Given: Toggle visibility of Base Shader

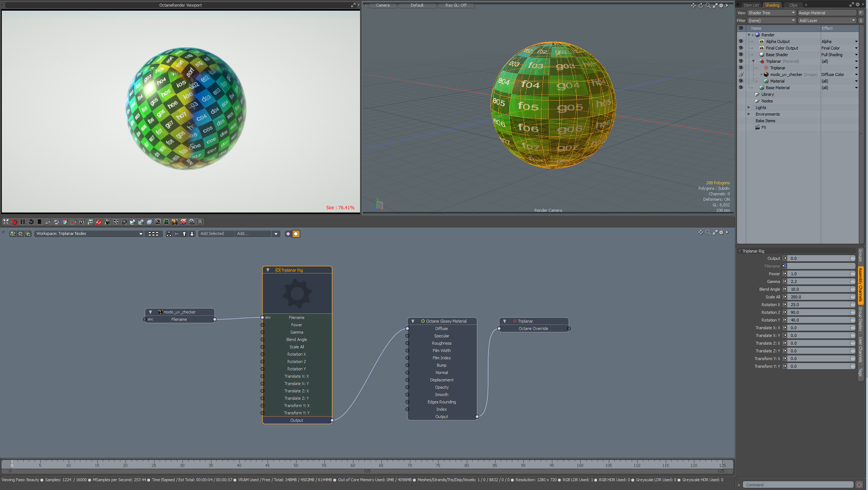Looking at the screenshot, I should click(x=741, y=55).
